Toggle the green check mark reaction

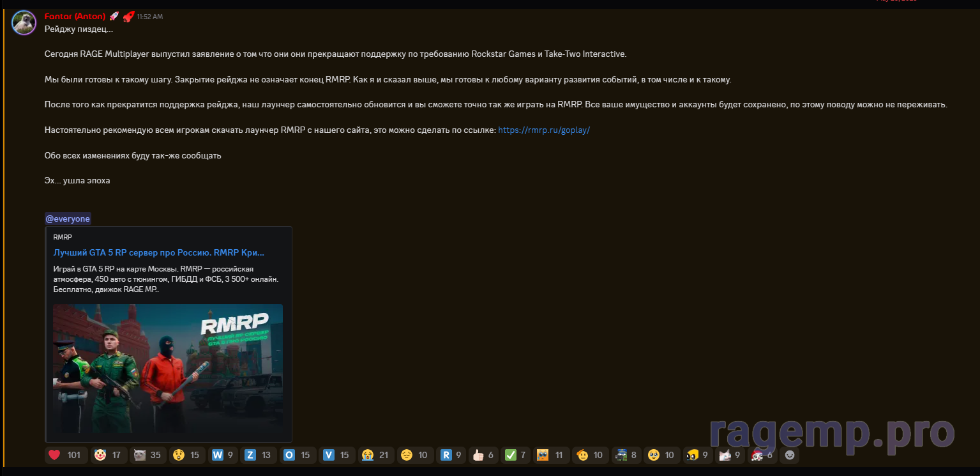tap(516, 455)
